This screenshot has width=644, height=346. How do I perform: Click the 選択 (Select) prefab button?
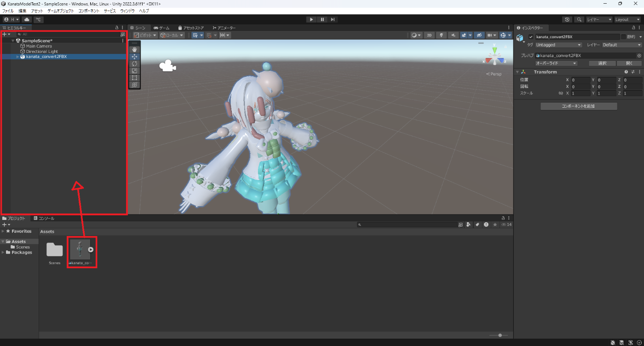pyautogui.click(x=602, y=63)
